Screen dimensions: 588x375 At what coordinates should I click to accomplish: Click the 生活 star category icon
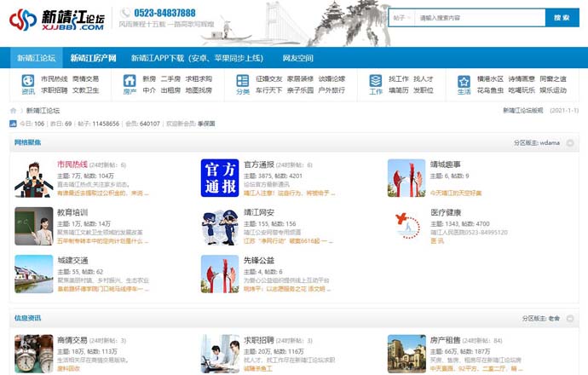[464, 84]
